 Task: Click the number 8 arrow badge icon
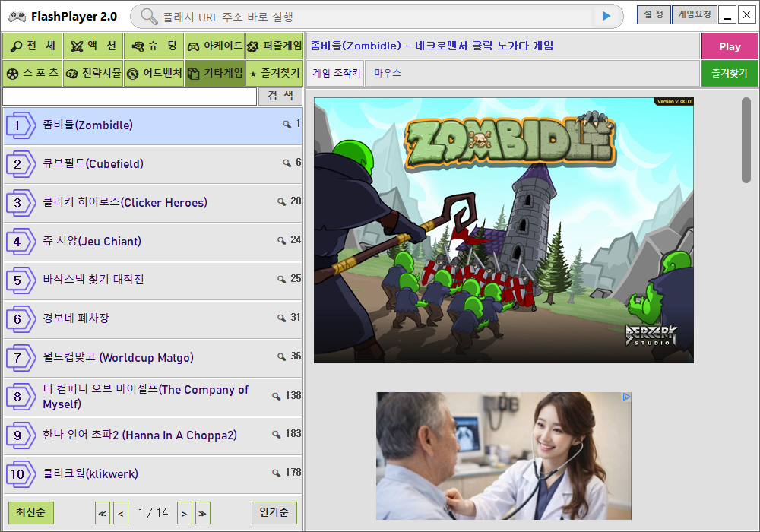pyautogui.click(x=21, y=397)
